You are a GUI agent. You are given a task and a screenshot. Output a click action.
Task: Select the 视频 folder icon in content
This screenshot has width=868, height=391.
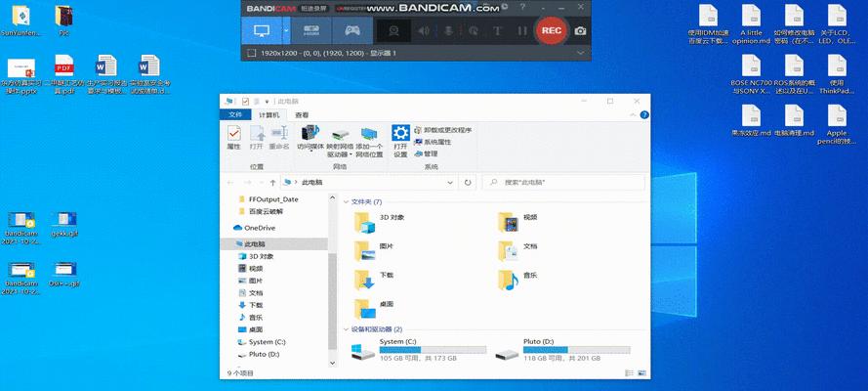(508, 223)
